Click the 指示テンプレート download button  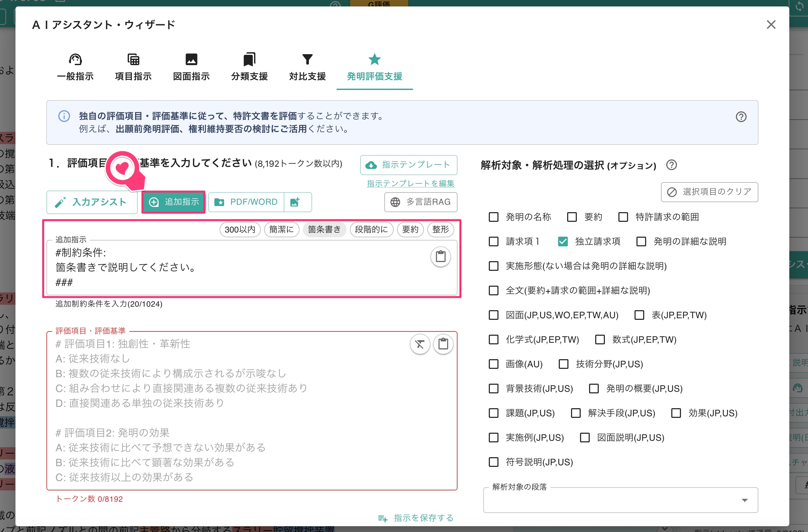pyautogui.click(x=409, y=165)
